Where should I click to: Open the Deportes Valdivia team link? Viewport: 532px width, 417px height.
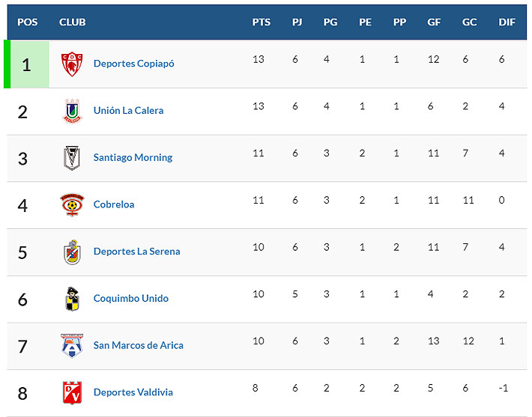point(133,392)
